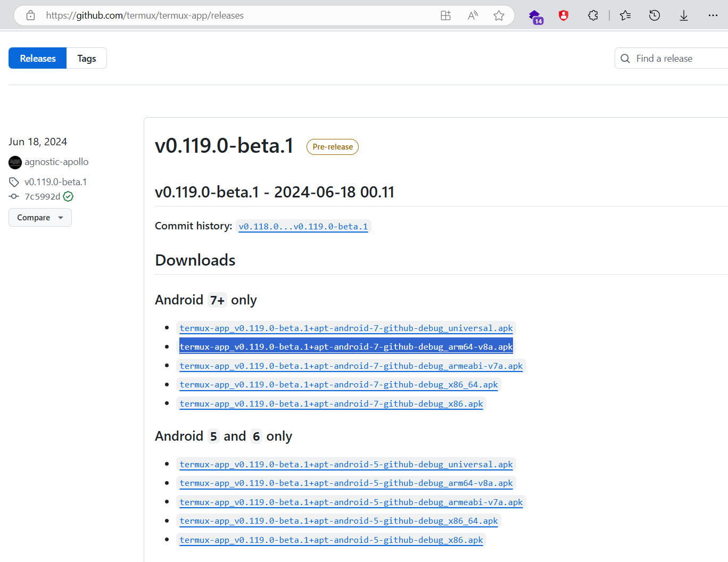Open the red shield extension icon
This screenshot has width=728, height=562.
point(564,15)
